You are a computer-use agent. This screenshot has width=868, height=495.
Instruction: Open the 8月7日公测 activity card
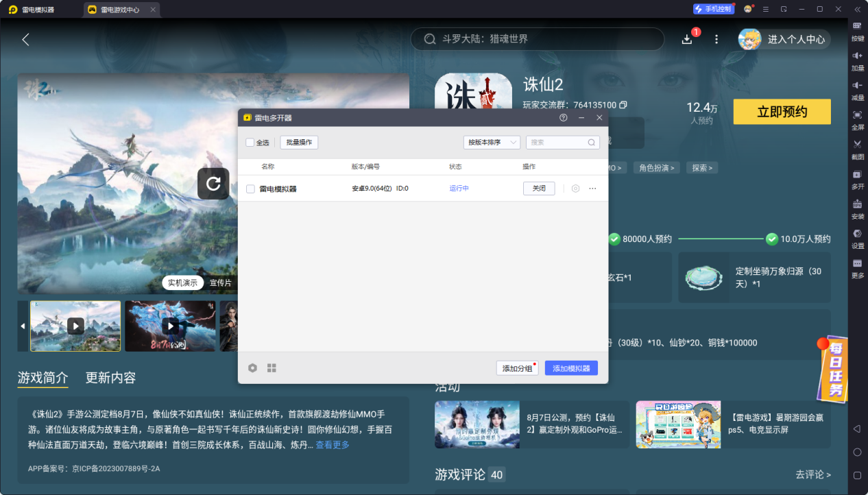point(532,424)
